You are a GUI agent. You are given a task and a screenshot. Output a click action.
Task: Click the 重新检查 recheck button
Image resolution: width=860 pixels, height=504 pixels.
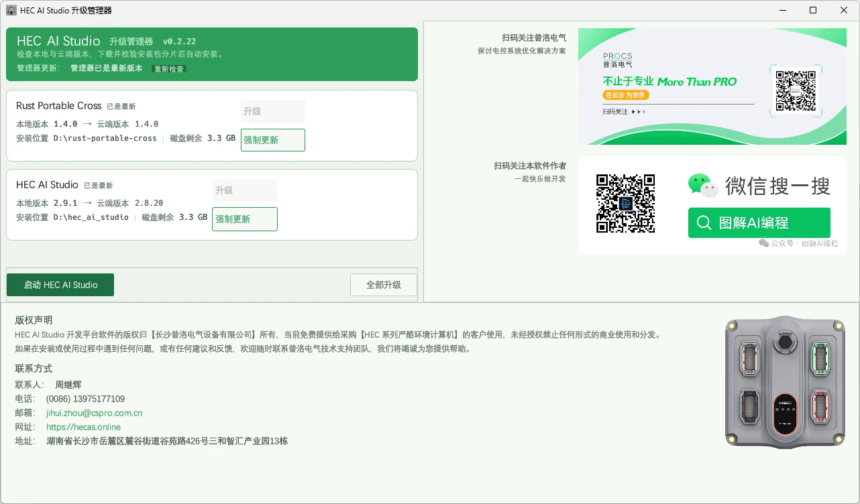pyautogui.click(x=169, y=69)
